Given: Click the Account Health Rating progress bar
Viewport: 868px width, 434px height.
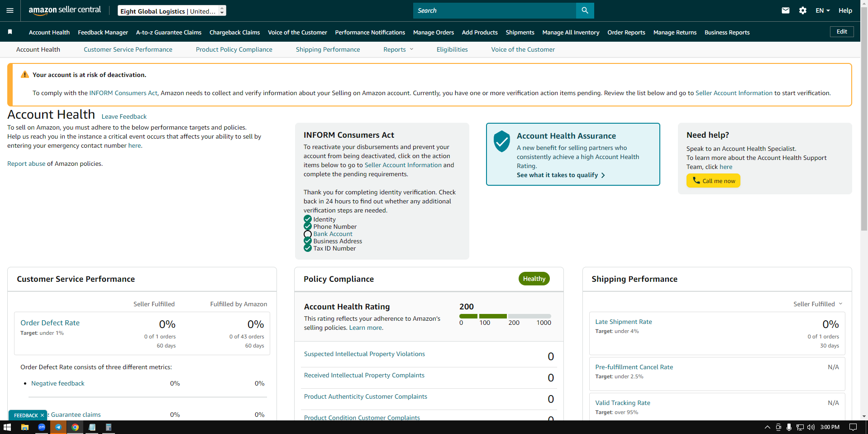Looking at the screenshot, I should [505, 316].
